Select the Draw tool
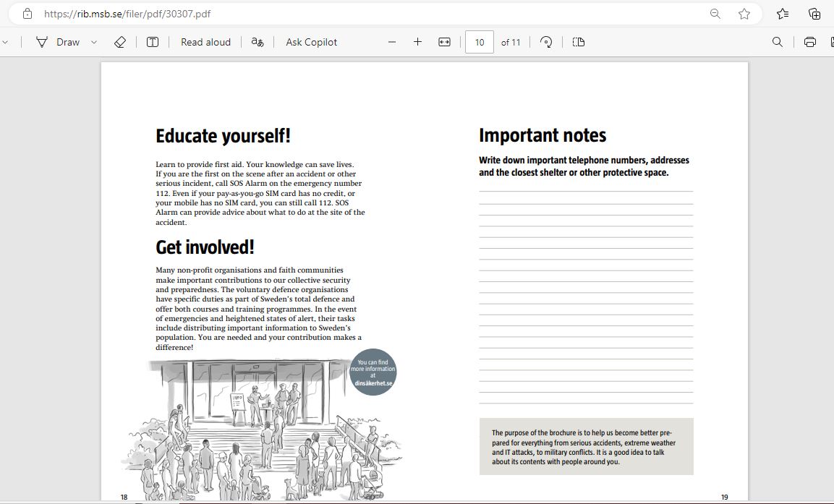The height and width of the screenshot is (504, 834). tap(57, 42)
